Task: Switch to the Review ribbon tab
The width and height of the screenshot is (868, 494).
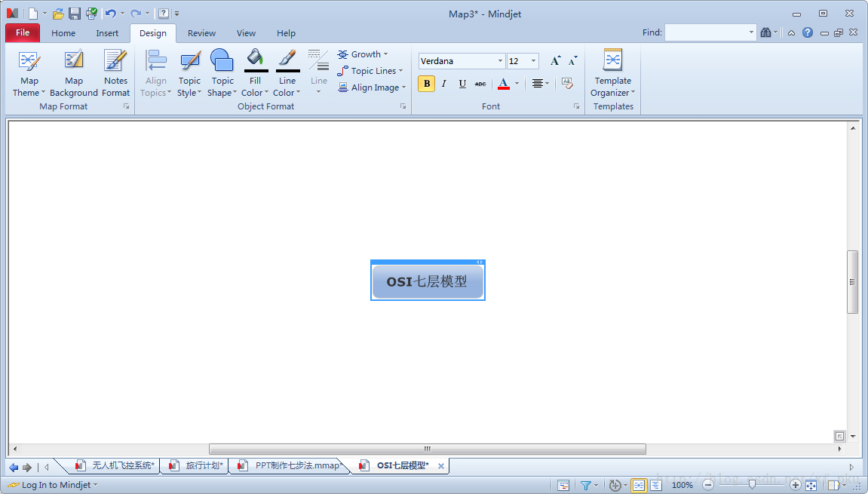Action: [x=201, y=33]
